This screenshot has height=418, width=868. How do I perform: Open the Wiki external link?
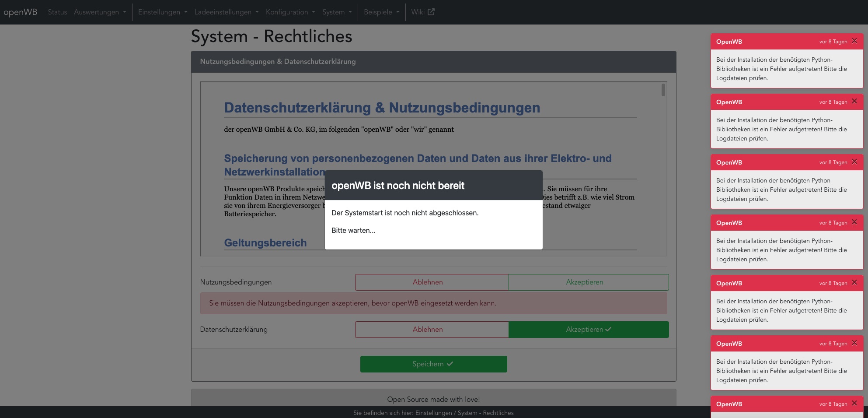pos(422,12)
